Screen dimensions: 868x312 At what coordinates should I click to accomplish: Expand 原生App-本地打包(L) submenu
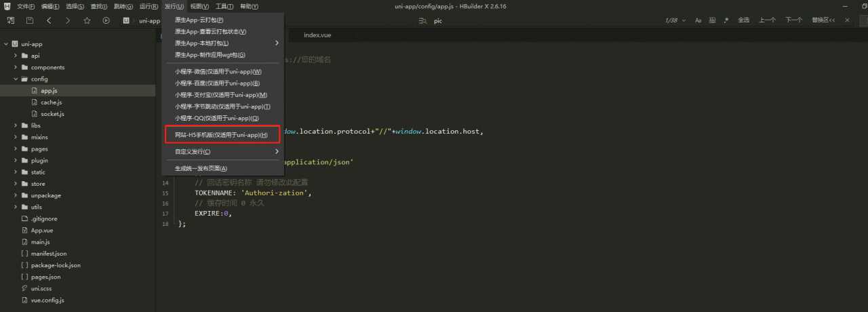(x=222, y=43)
